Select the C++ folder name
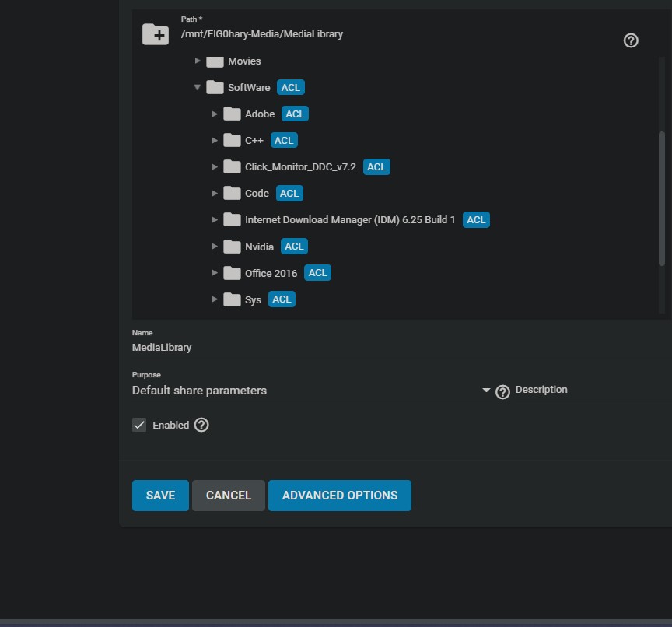Viewport: 672px width, 627px height. point(254,141)
